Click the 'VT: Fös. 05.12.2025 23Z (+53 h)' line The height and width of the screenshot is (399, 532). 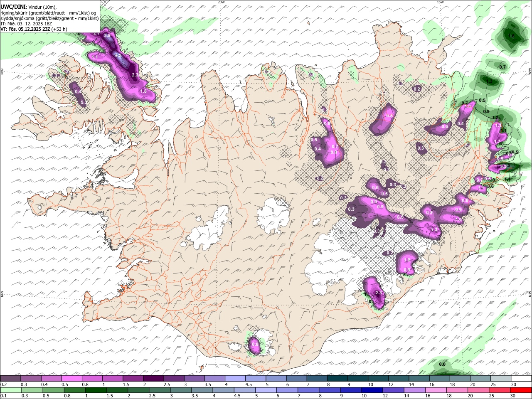click(34, 29)
